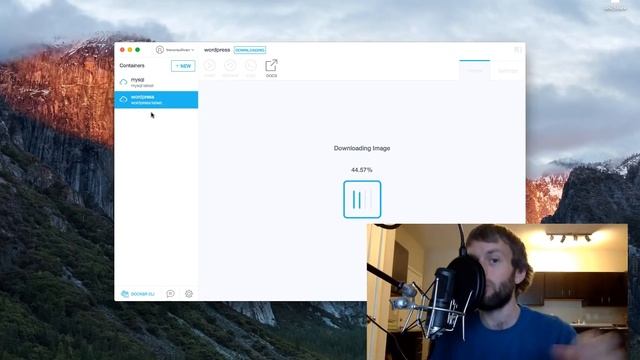Click the wordpress container title in header

pyautogui.click(x=217, y=50)
